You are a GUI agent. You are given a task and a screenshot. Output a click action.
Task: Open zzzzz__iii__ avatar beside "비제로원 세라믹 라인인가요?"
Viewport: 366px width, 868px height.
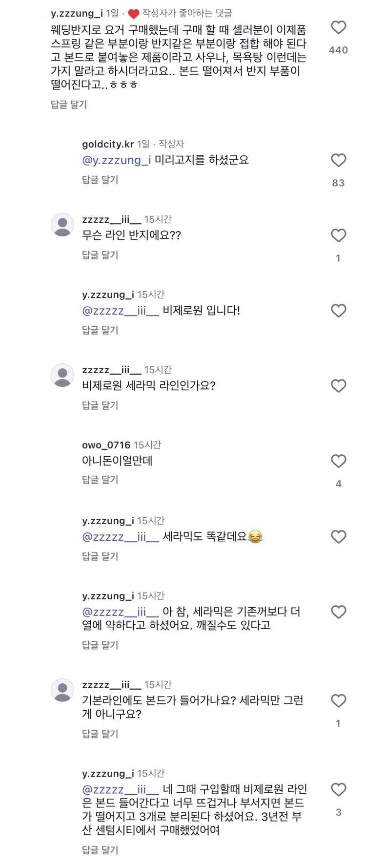click(x=62, y=376)
